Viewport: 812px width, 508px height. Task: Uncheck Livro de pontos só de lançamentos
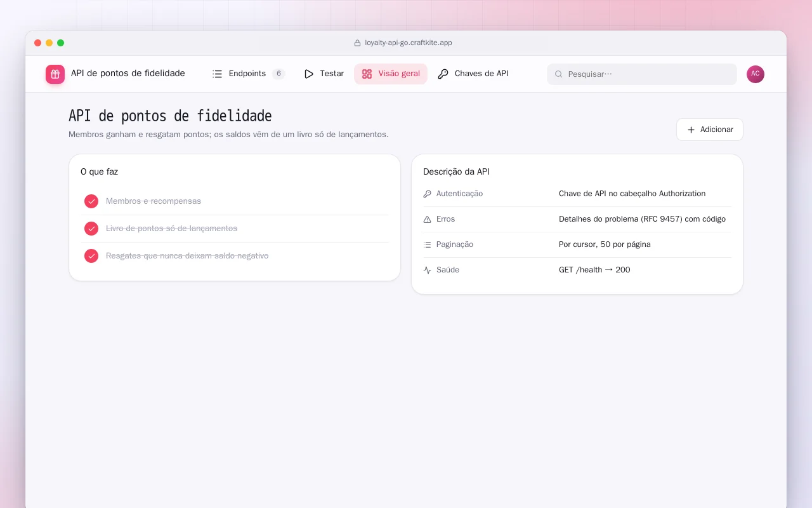(x=91, y=229)
